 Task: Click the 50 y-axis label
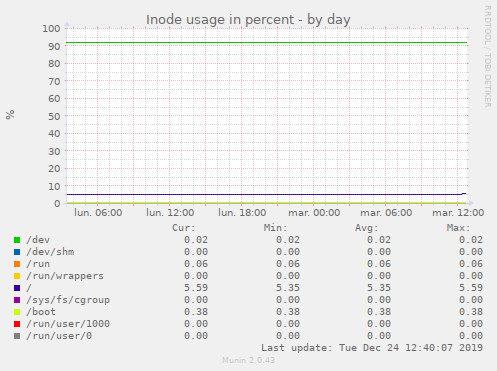point(54,116)
